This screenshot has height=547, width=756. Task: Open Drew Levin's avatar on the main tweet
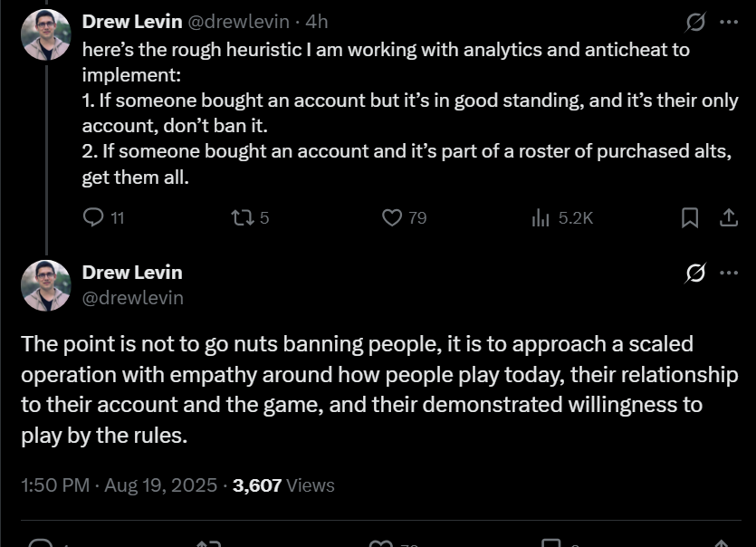46,285
